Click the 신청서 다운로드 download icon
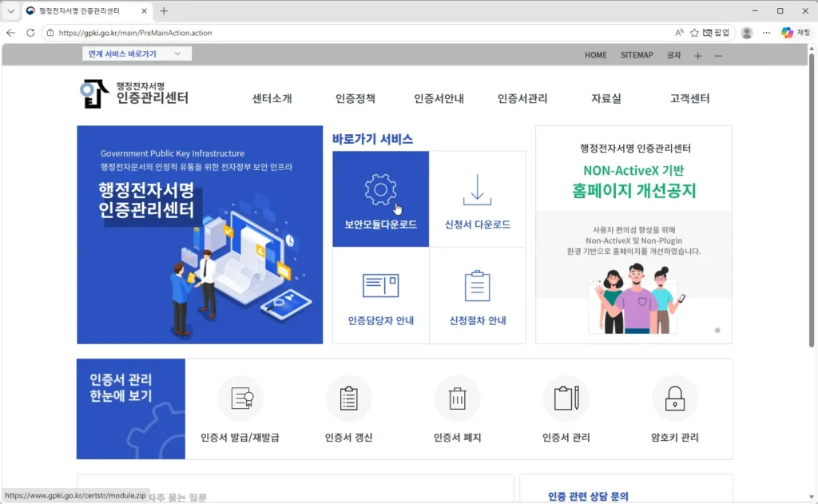This screenshot has height=504, width=818. coord(477,189)
